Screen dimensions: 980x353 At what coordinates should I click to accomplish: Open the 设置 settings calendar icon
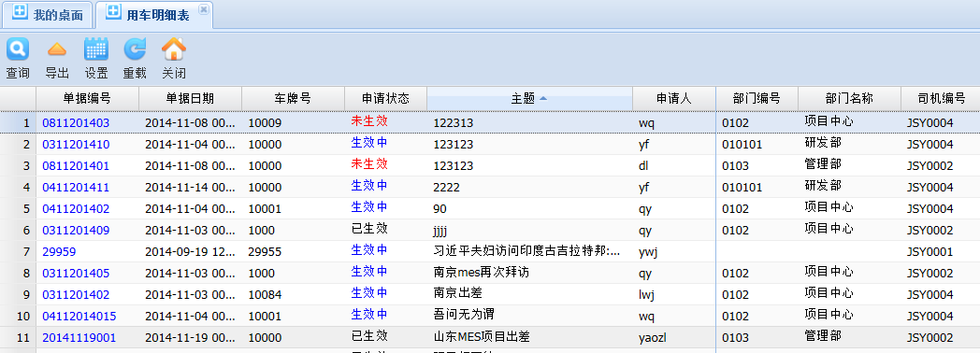(x=96, y=49)
